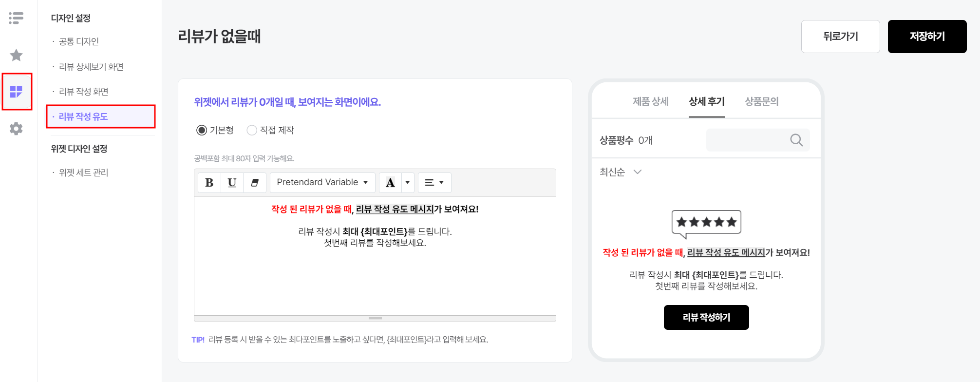This screenshot has width=980, height=382.
Task: Open the settings gear icon in sidebar
Action: (x=16, y=129)
